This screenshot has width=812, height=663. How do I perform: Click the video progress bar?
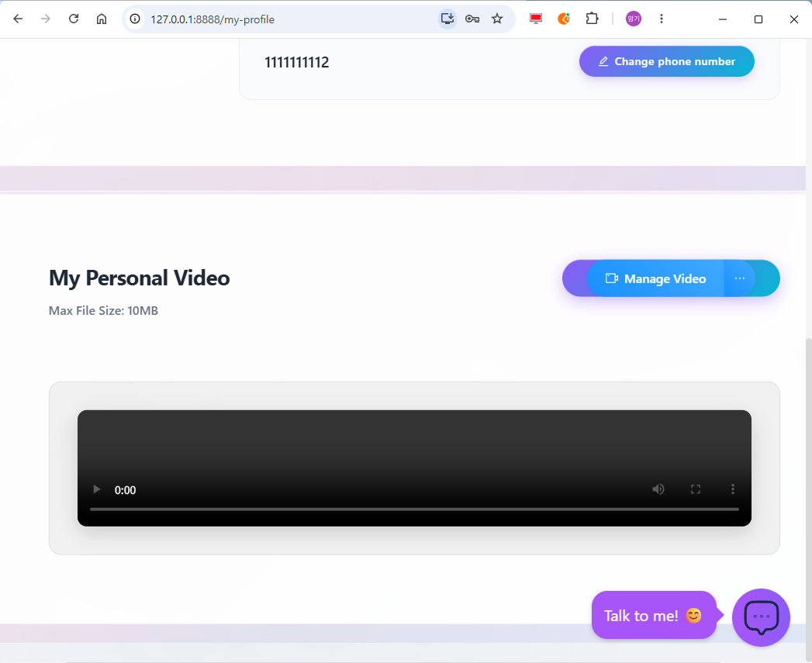click(x=414, y=509)
